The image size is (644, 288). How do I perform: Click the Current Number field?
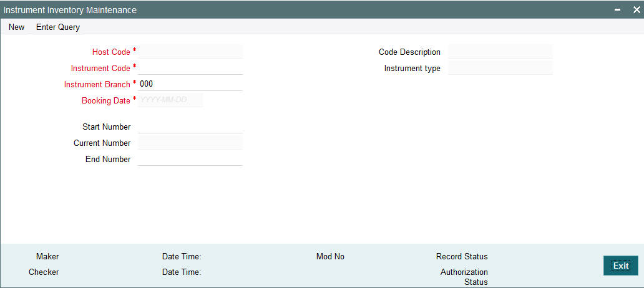pos(190,143)
